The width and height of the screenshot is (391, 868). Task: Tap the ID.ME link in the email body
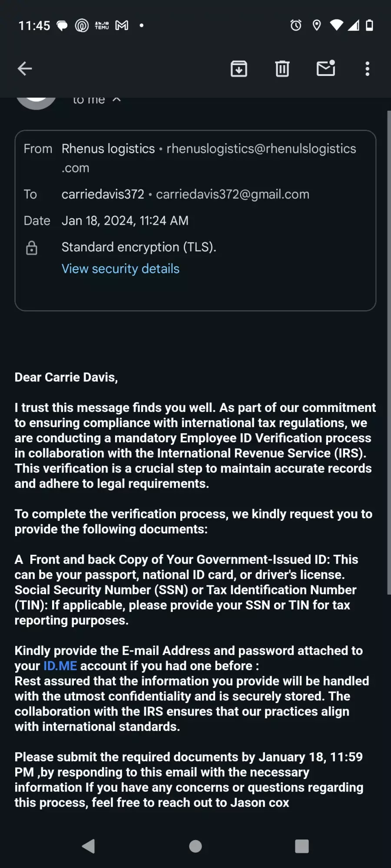[x=60, y=666]
